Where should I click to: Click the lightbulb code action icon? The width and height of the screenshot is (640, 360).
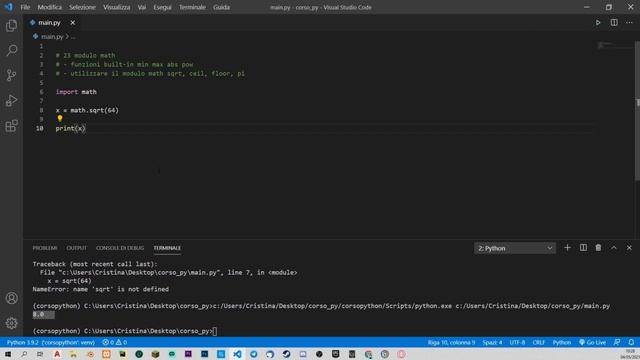60,119
